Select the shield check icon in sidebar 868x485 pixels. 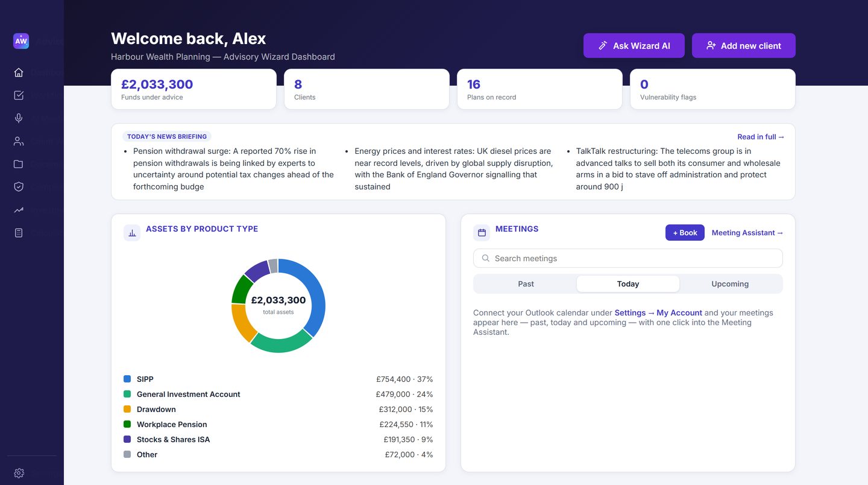point(19,187)
